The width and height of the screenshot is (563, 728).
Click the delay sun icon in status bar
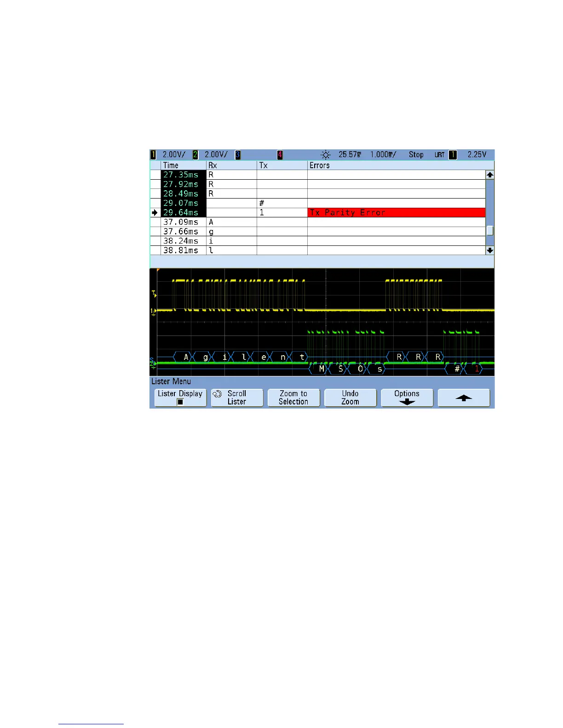(326, 155)
